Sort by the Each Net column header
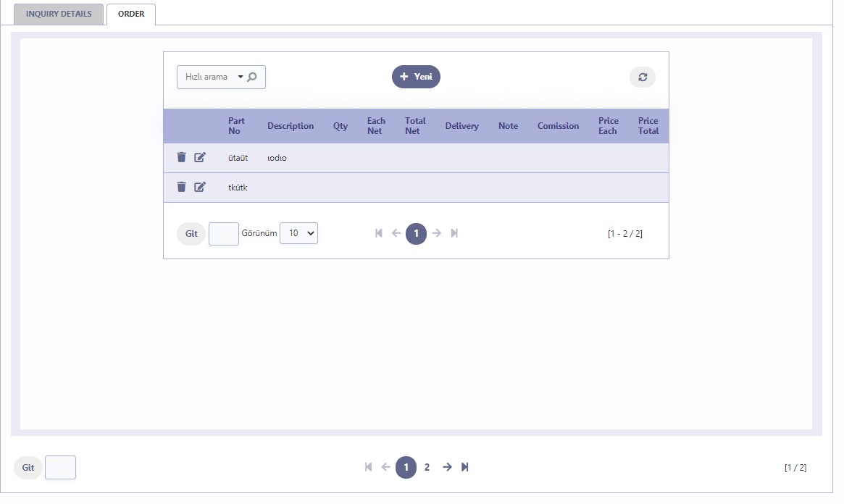 (x=376, y=126)
